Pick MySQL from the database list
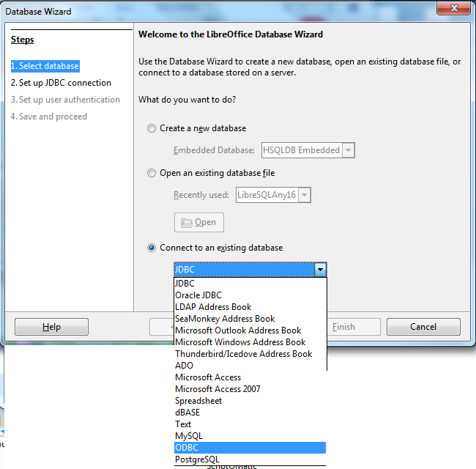476x469 pixels. click(250, 436)
